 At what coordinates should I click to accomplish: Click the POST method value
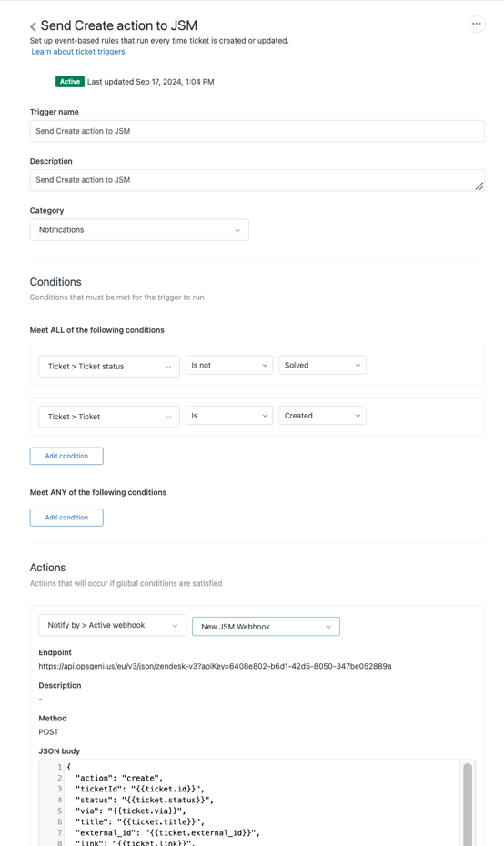(x=48, y=732)
